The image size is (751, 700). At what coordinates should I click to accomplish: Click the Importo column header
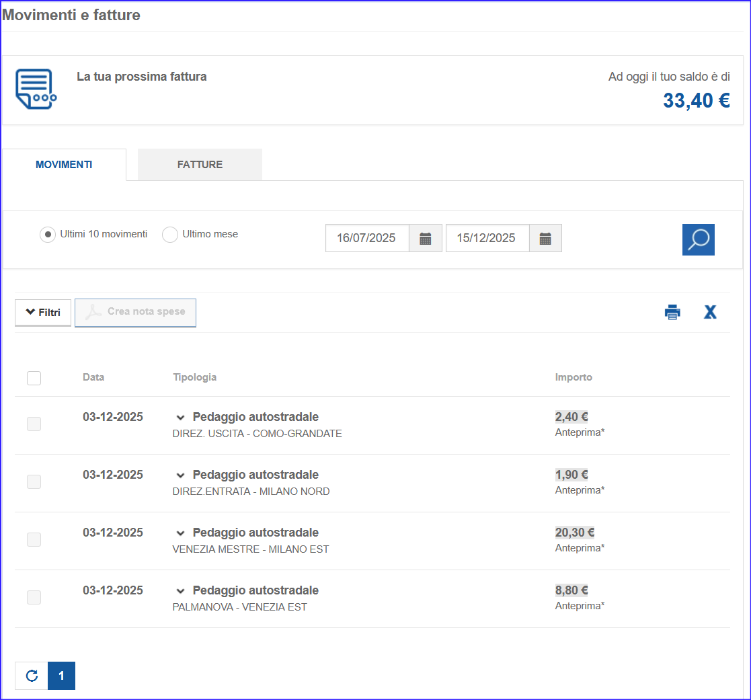[574, 377]
